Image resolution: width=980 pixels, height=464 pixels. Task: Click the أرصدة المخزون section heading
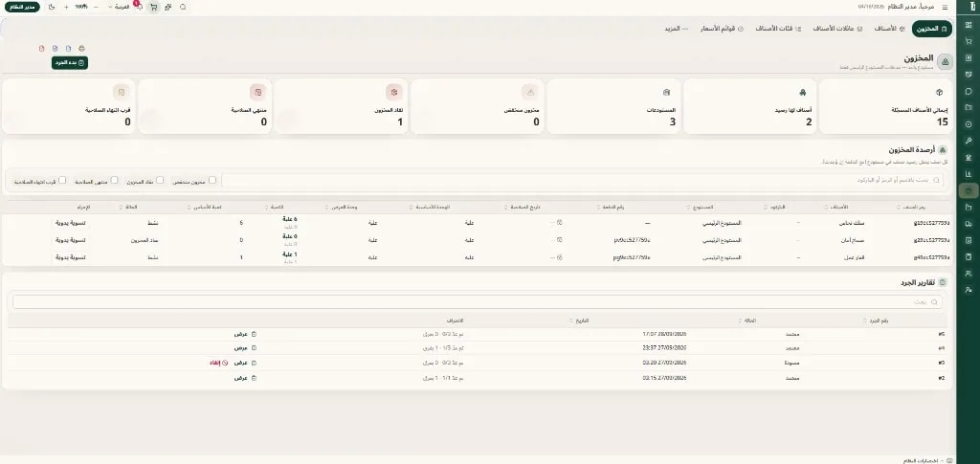[914, 150]
